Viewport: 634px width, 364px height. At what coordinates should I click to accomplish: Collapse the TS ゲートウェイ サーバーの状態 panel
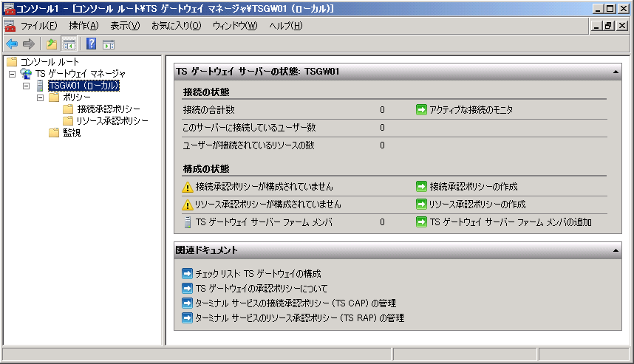tap(616, 72)
